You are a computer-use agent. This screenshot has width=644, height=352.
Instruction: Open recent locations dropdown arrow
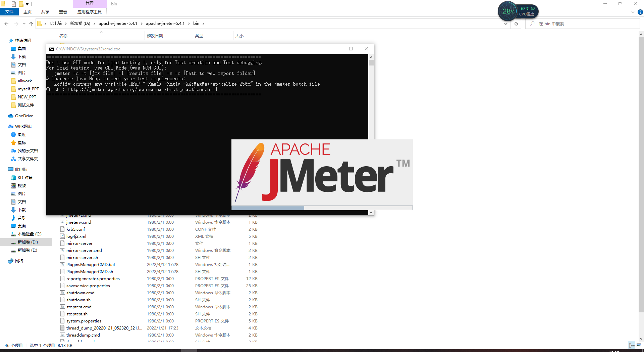pyautogui.click(x=24, y=24)
